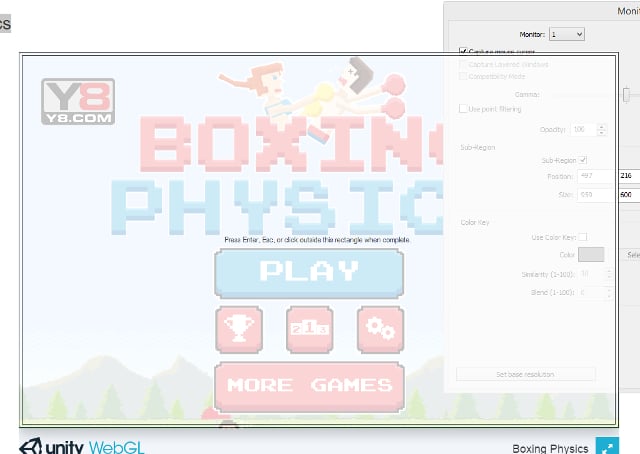Click the Similarity stepper arrows

pos(609,274)
